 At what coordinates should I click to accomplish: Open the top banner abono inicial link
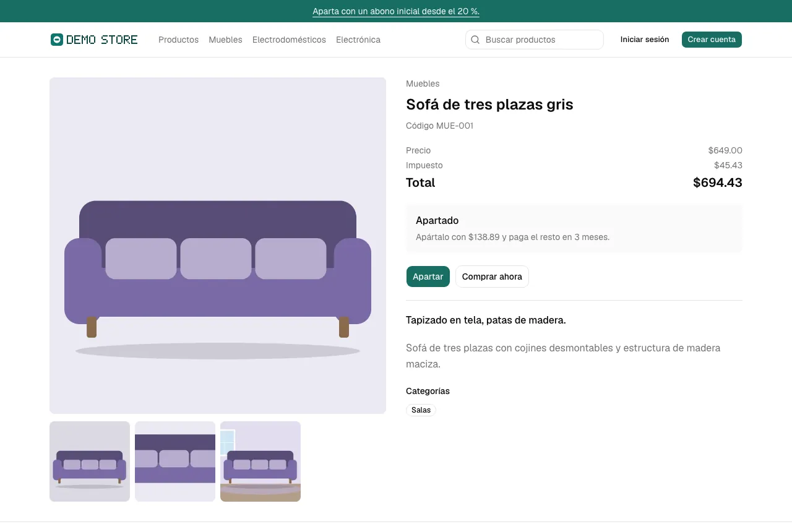tap(396, 11)
